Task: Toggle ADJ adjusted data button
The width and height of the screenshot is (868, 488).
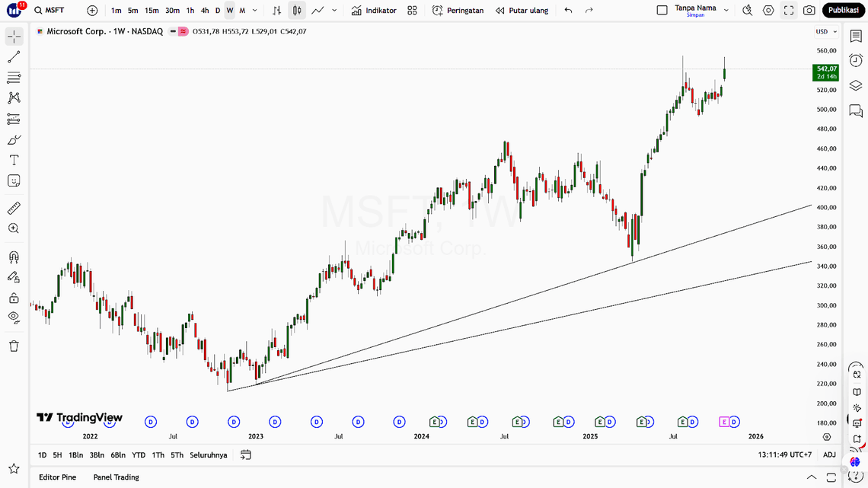Action: click(829, 455)
